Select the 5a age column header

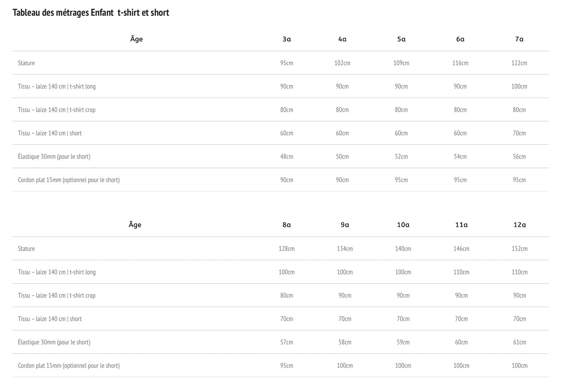coord(401,39)
